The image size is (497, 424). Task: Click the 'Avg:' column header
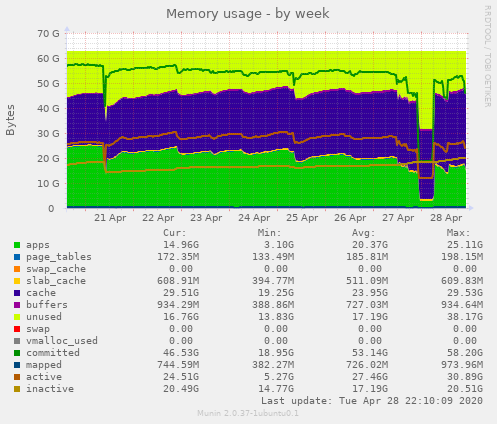click(x=364, y=233)
